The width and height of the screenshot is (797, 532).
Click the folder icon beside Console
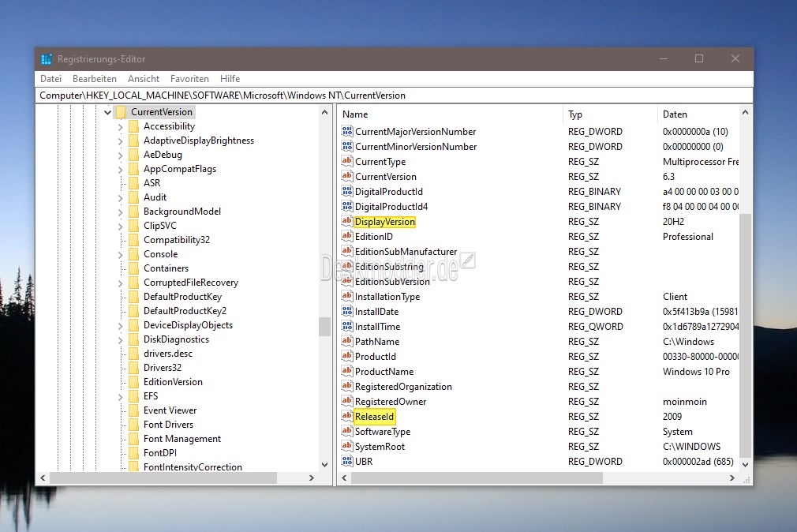click(133, 254)
